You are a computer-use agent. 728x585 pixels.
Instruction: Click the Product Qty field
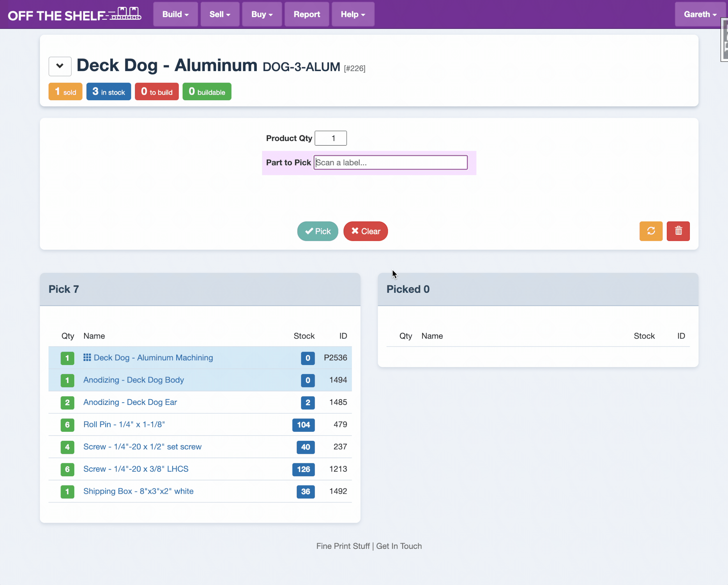coord(331,138)
